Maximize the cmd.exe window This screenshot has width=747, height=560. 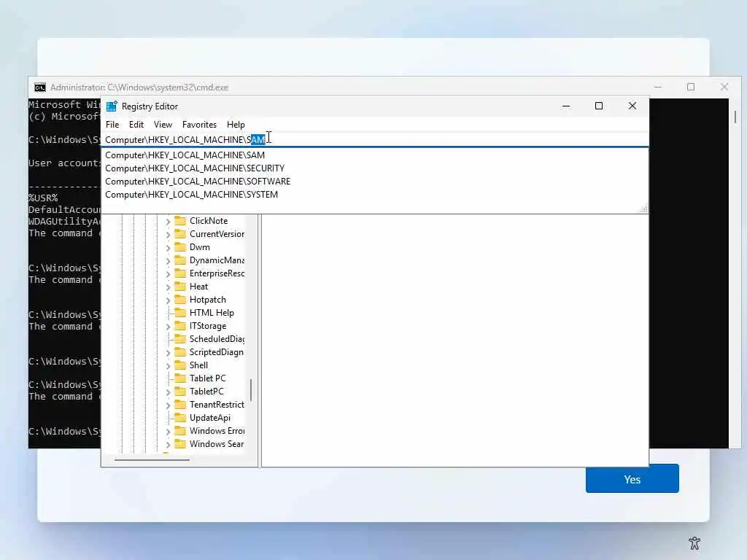691,87
